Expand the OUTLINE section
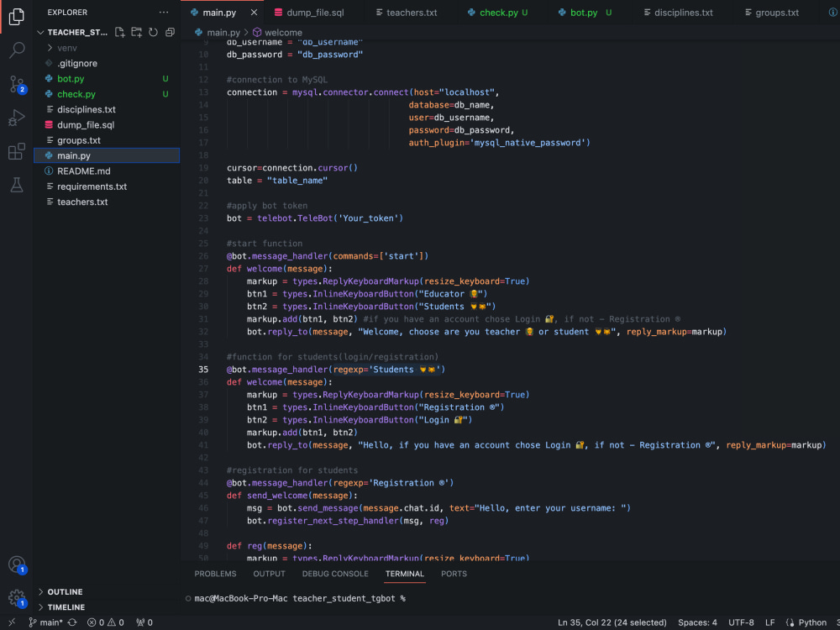 pyautogui.click(x=107, y=591)
